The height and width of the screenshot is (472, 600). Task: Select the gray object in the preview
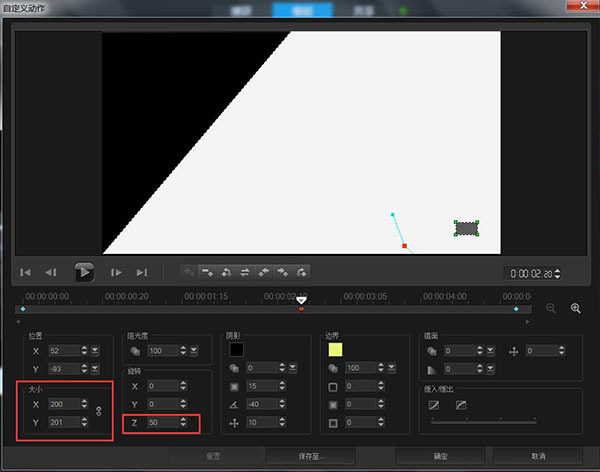point(466,229)
